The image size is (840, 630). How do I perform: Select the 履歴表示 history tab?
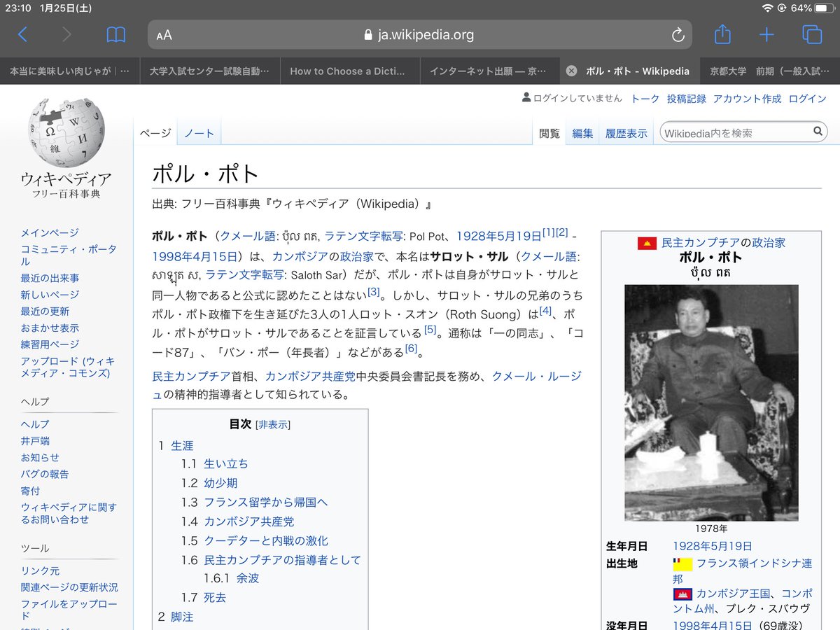626,133
